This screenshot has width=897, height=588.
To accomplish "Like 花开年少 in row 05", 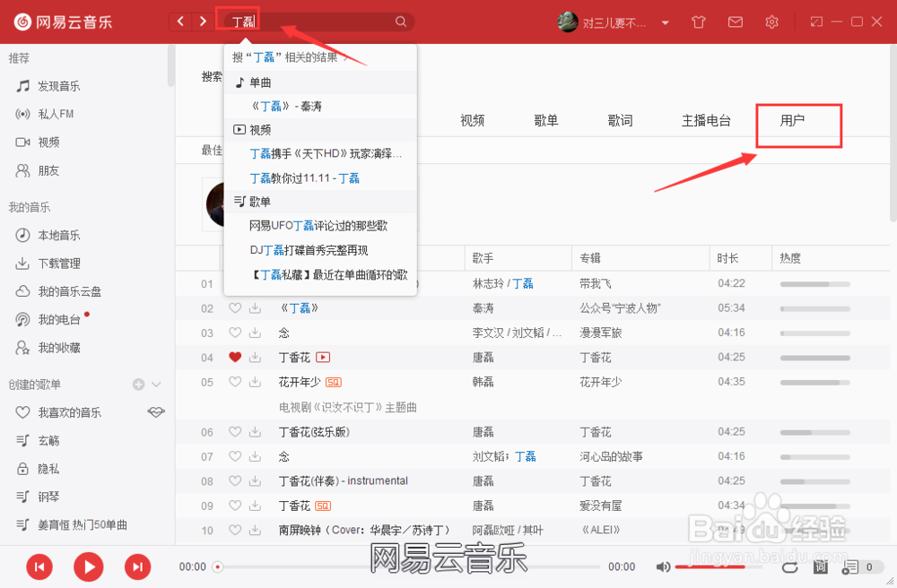I will (235, 382).
